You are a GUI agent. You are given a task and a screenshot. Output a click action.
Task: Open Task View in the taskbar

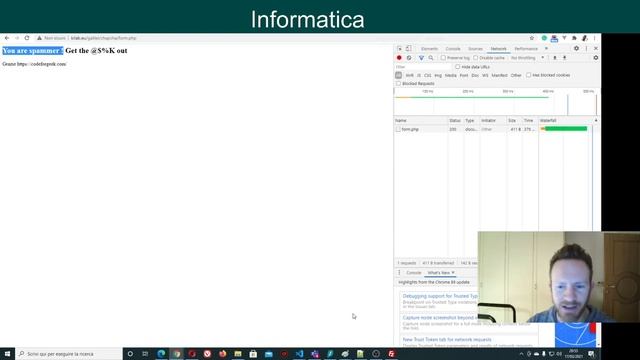point(145,353)
